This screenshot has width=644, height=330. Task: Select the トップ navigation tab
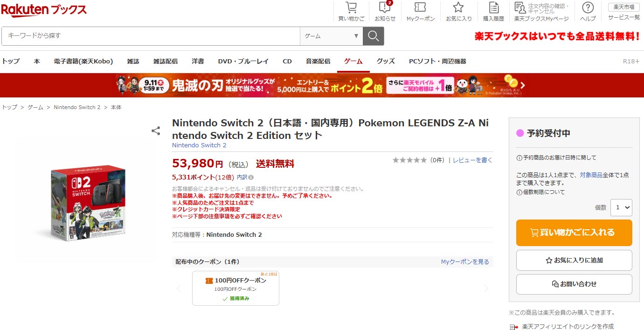click(x=11, y=61)
